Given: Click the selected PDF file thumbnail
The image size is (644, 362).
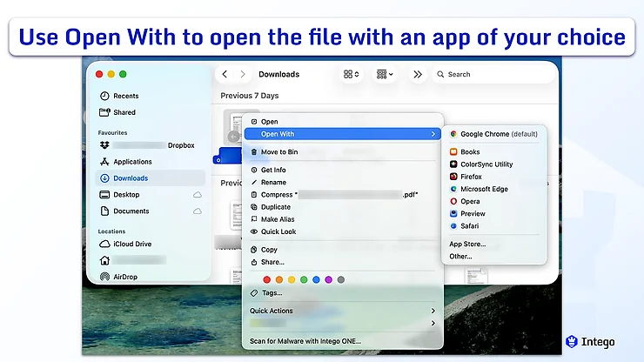Looking at the screenshot, I should click(x=234, y=127).
